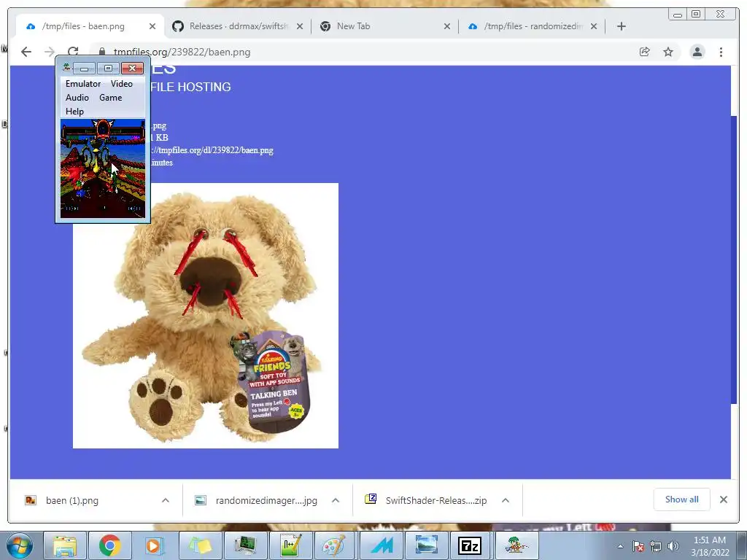Screen dimensions: 747x560
Task: Click the volume speaker tray icon
Action: coord(673,546)
